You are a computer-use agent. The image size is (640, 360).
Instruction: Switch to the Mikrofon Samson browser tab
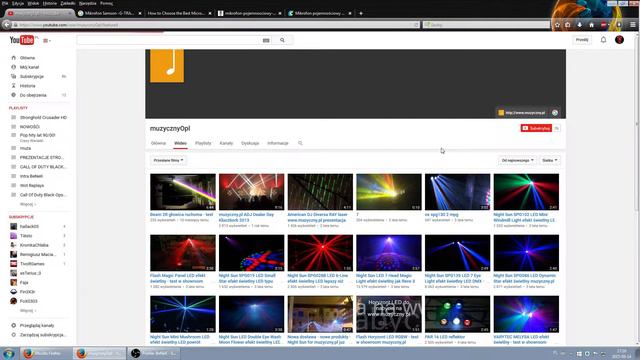[x=109, y=13]
